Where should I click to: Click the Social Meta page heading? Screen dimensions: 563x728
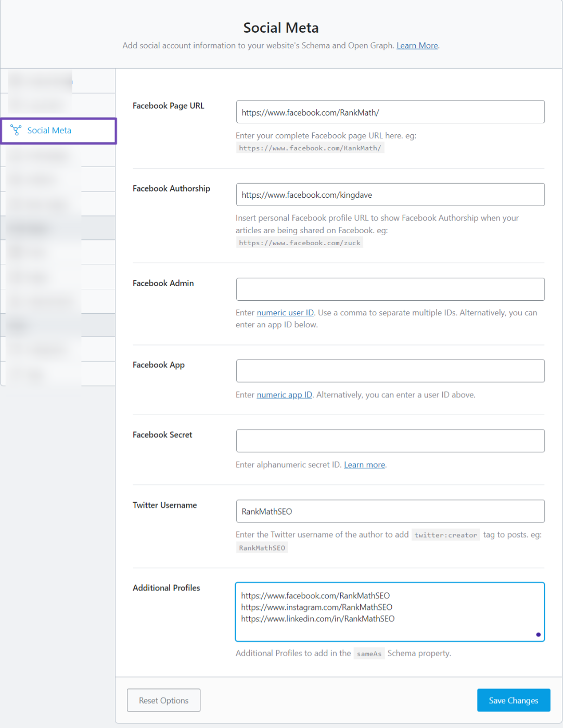click(x=281, y=28)
